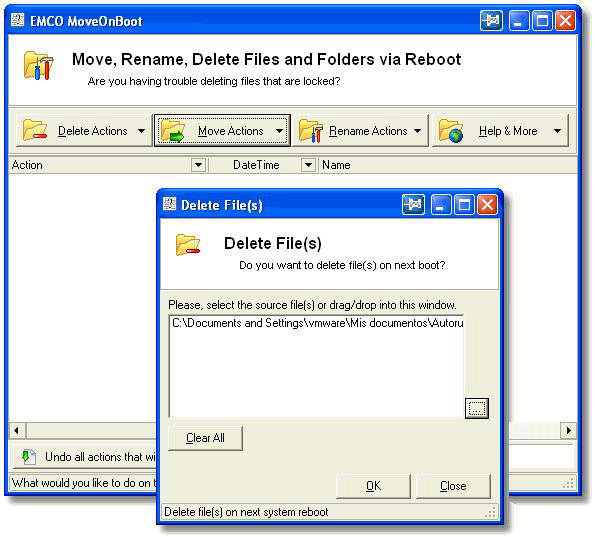Click the main window bottom-right resize grip
Viewport: 595px width, 537px height.
569,483
